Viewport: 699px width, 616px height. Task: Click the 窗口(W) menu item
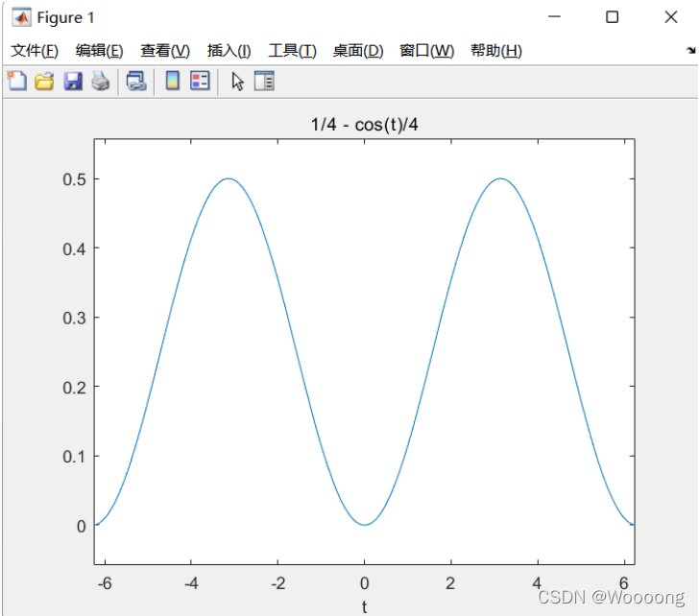coord(426,51)
